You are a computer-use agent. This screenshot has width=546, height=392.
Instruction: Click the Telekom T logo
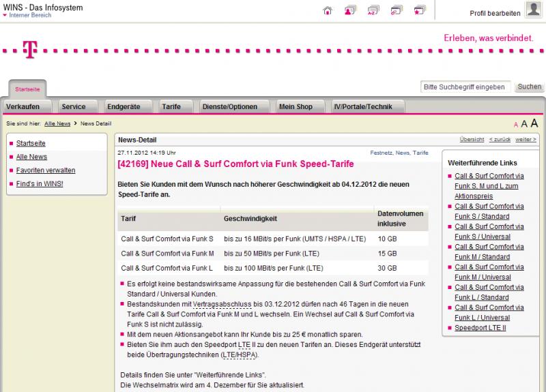point(30,49)
